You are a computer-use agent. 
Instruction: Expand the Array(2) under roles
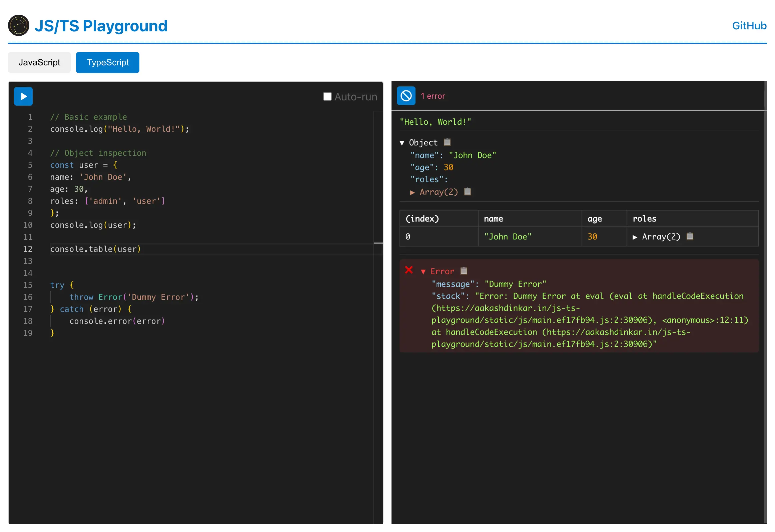pos(413,192)
